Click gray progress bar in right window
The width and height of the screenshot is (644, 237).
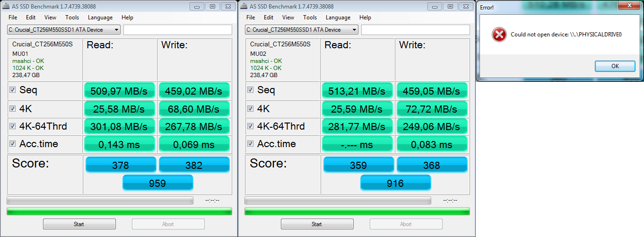point(338,201)
